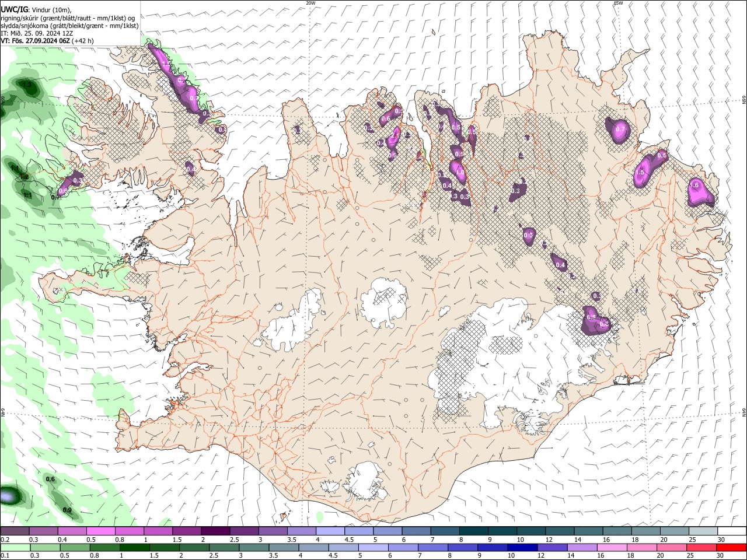This screenshot has height=560, width=747.
Task: Click the valid time 'VT: Fös. 27.09.2024 06Z'
Action: pos(35,41)
